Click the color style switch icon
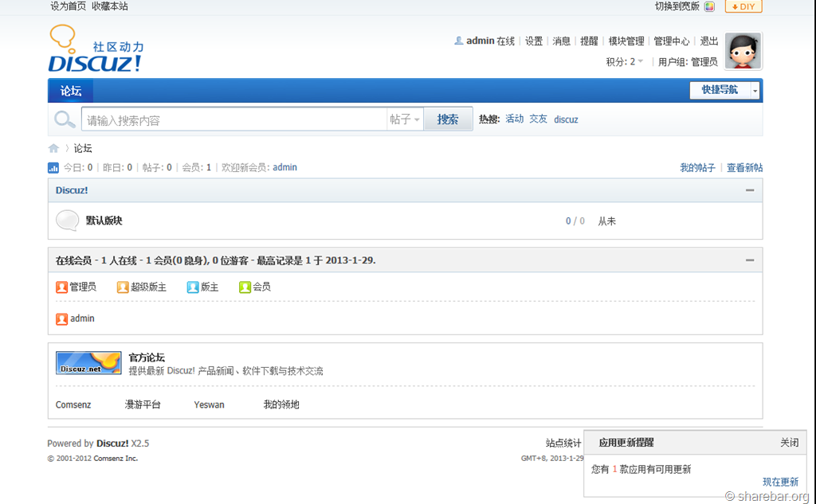 click(x=709, y=6)
